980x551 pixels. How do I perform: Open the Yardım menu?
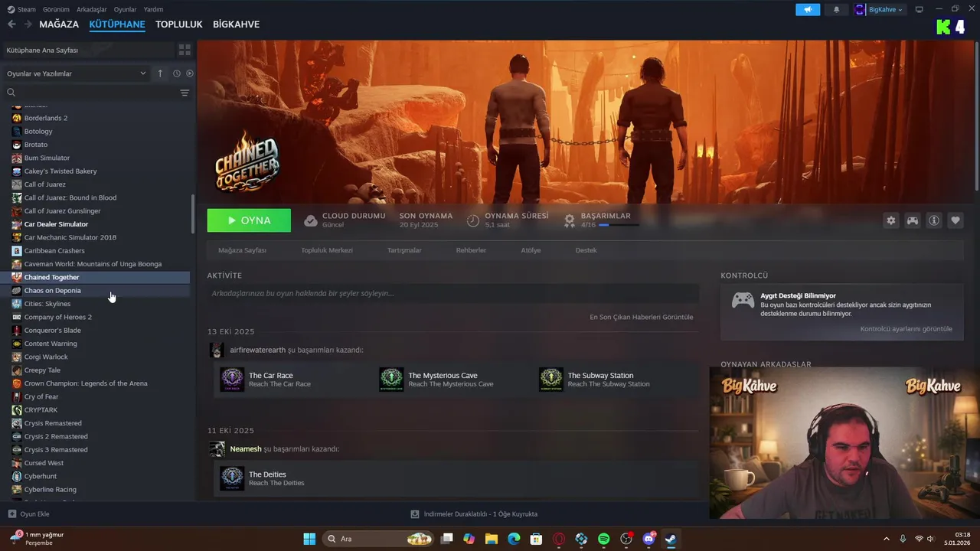coord(153,9)
